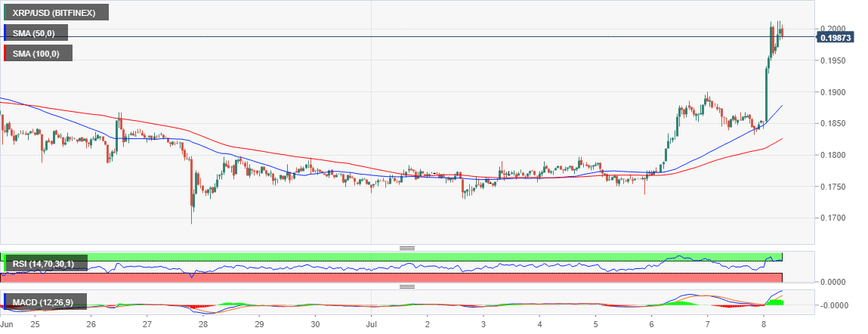Click the 0.1900 price axis label
The width and height of the screenshot is (868, 334).
tap(832, 92)
